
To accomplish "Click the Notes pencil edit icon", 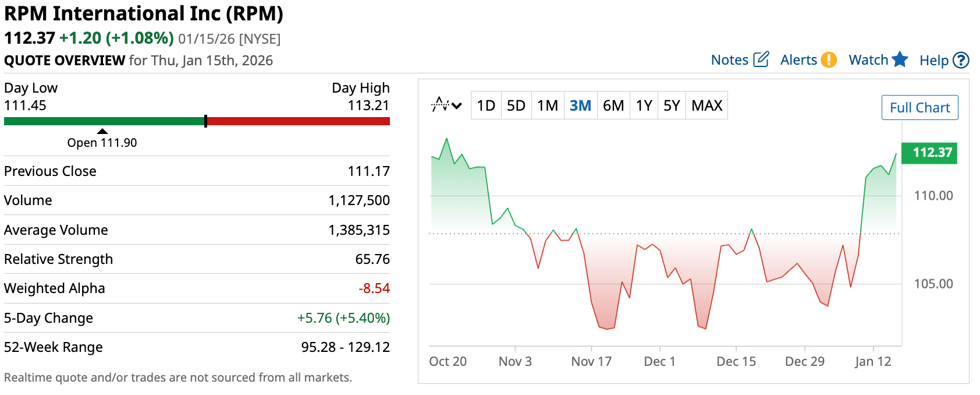I will [761, 59].
